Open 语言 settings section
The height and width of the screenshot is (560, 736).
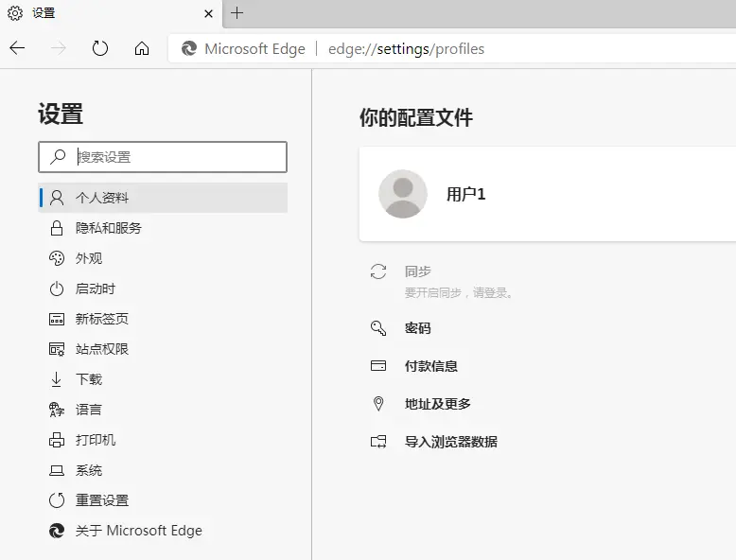click(163, 410)
